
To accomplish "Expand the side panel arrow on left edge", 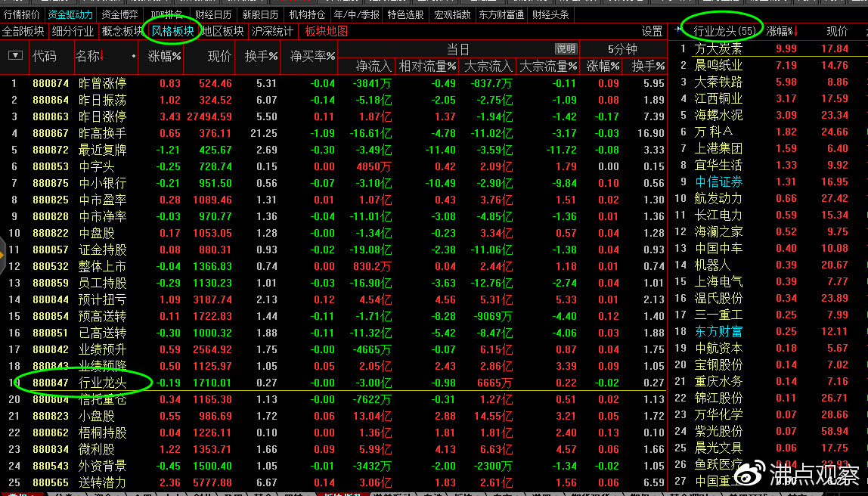I will coord(2,256).
